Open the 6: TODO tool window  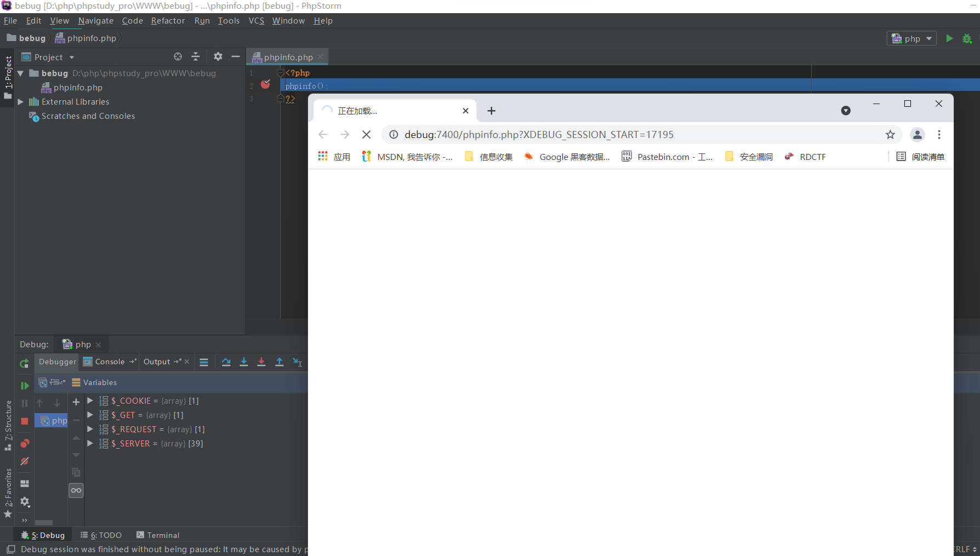(101, 535)
